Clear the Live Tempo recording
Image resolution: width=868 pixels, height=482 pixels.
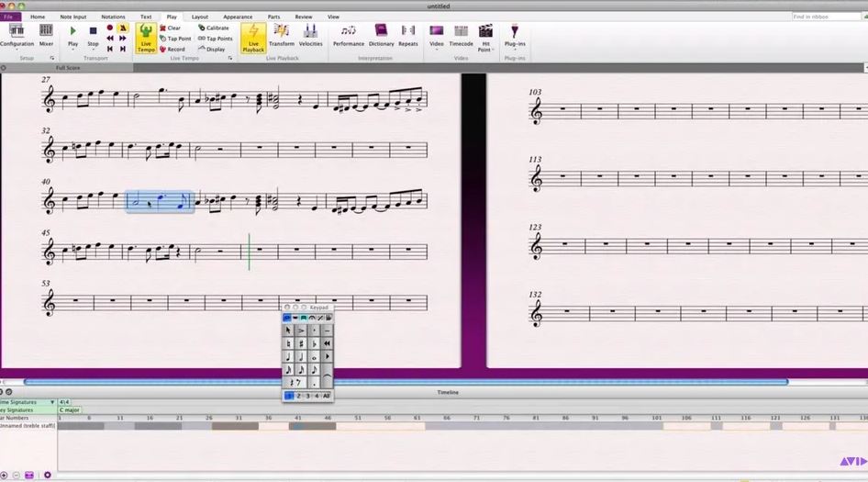click(171, 28)
